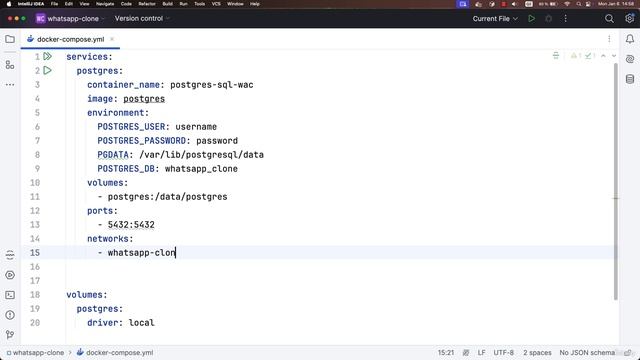The width and height of the screenshot is (640, 360).
Task: Go to next highlighted problem arrow
Action: point(614,56)
